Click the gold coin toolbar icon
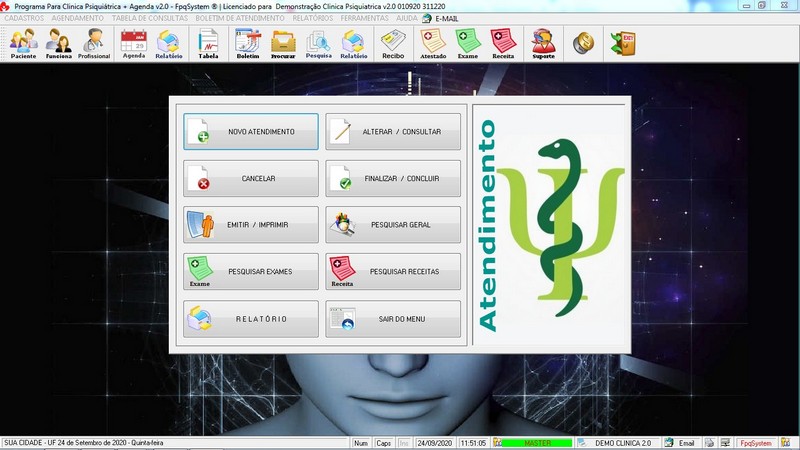800x450 pixels. [x=583, y=43]
